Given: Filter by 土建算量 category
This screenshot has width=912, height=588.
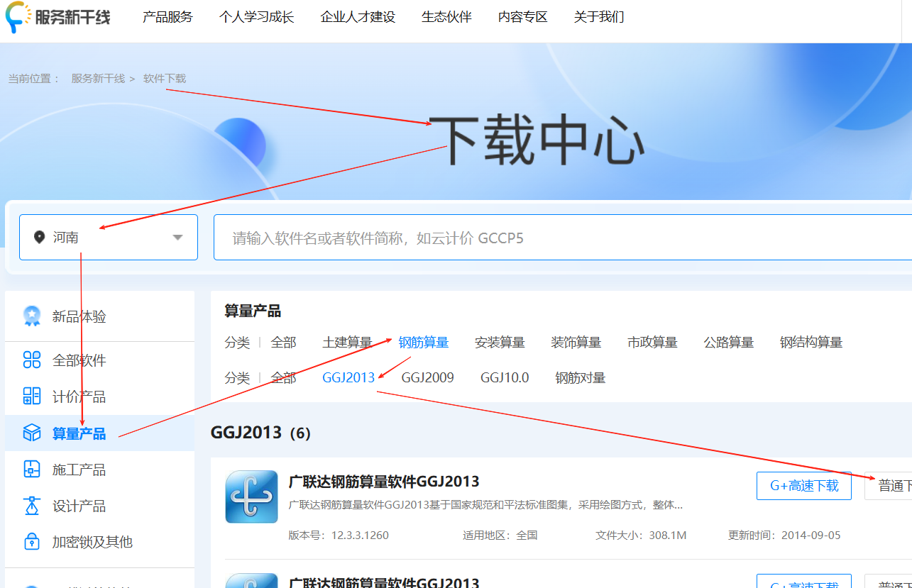Looking at the screenshot, I should click(x=347, y=343).
